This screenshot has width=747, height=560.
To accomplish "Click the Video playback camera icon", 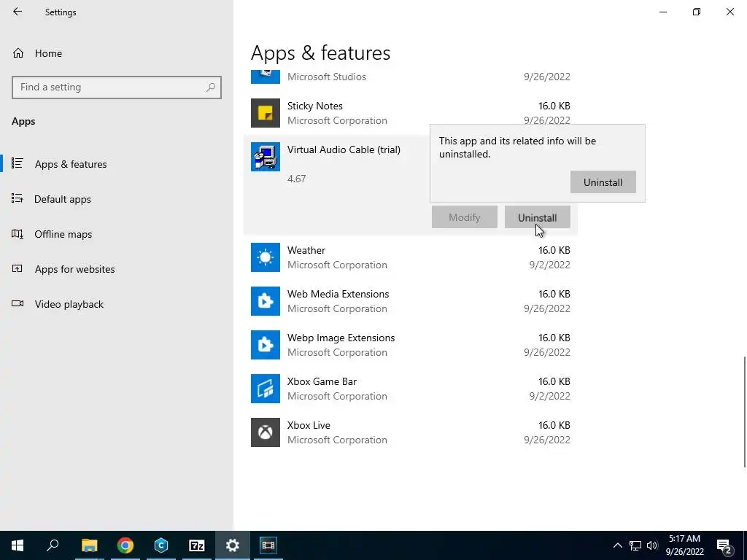I will point(18,304).
